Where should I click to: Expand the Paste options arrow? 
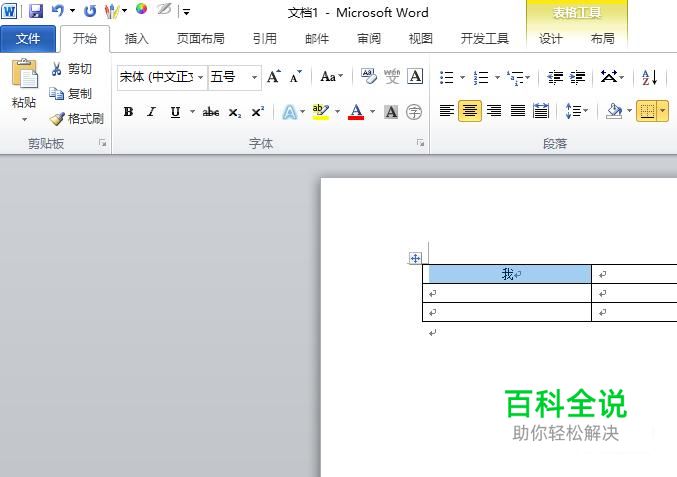[x=24, y=120]
